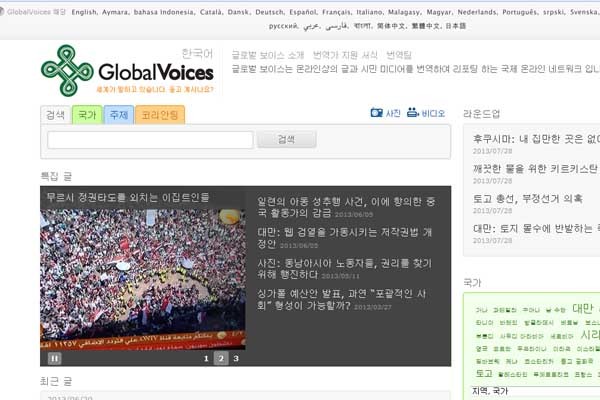
Task: Pause the featured slideshow
Action: coord(54,359)
